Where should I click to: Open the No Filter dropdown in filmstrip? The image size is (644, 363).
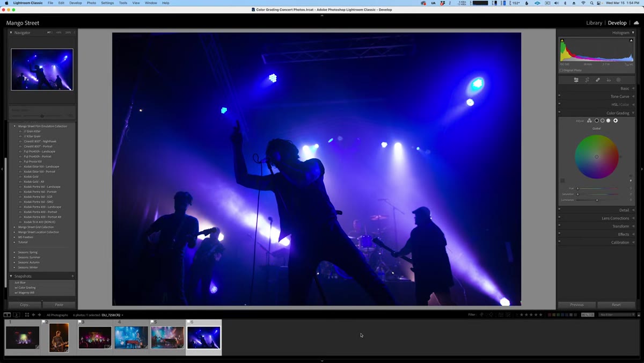pyautogui.click(x=617, y=315)
